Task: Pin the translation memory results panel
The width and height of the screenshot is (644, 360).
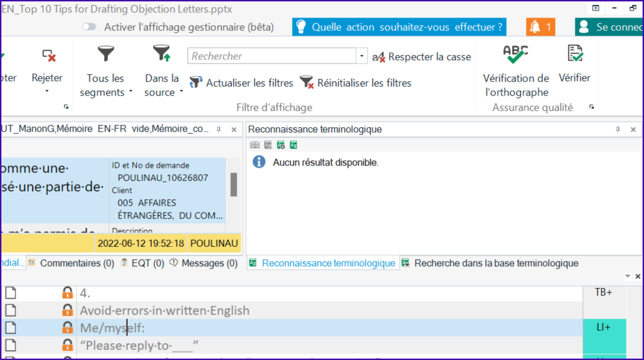Action: click(x=219, y=129)
